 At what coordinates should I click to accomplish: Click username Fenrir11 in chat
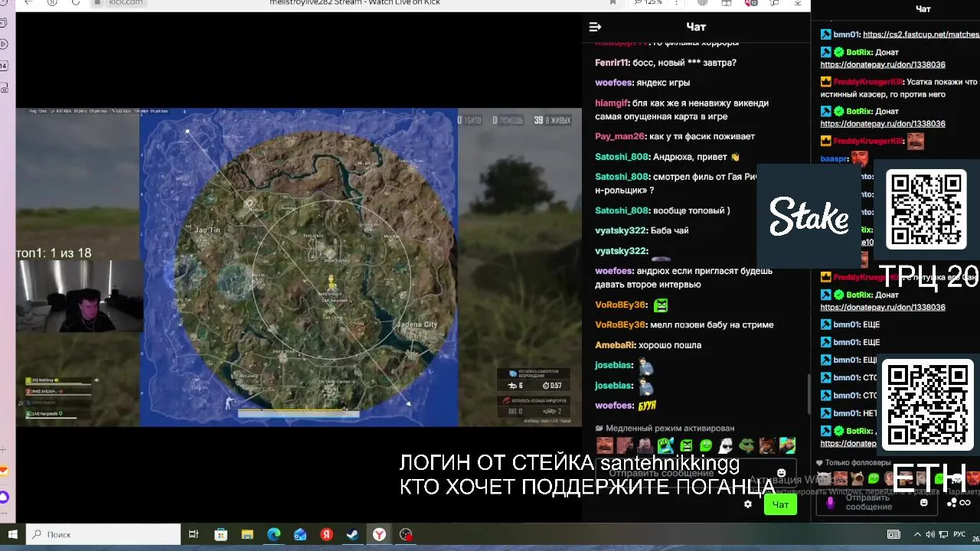pyautogui.click(x=612, y=63)
